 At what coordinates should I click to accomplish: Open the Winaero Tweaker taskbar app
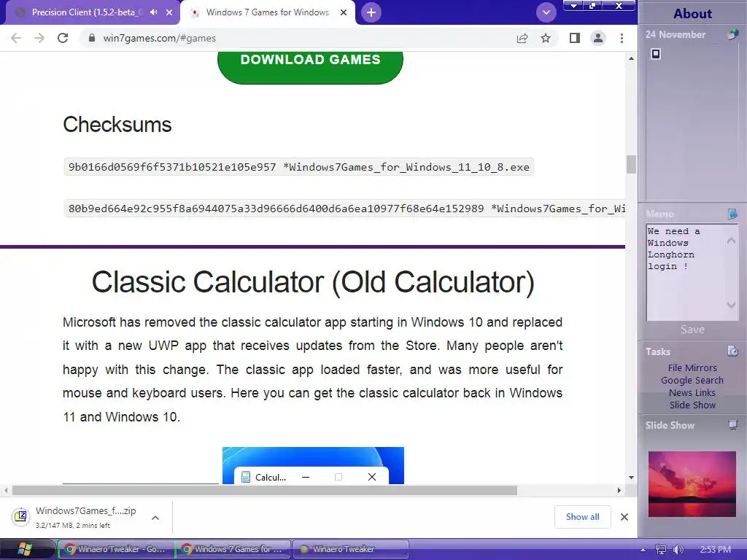(350, 549)
